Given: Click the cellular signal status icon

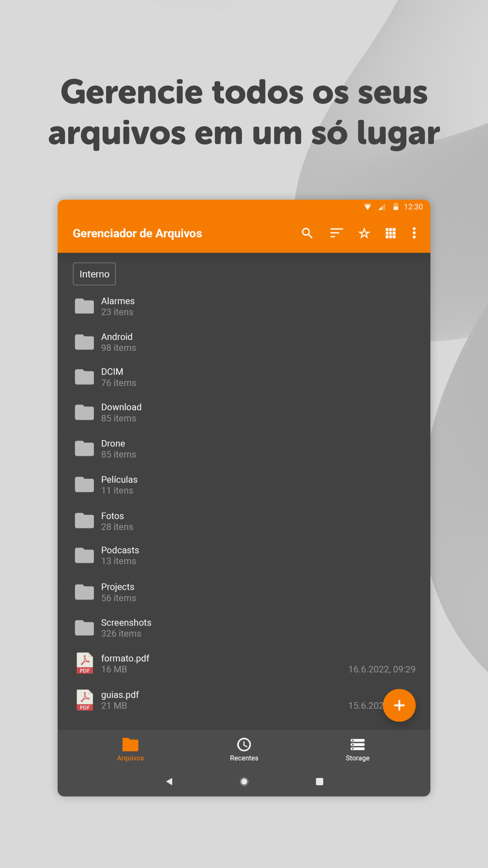Looking at the screenshot, I should click(382, 206).
